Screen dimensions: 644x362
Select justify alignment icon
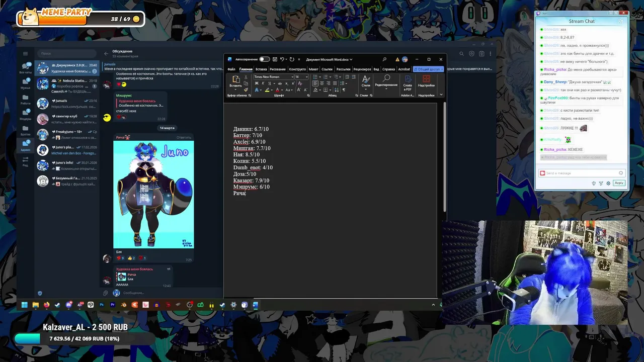(335, 83)
